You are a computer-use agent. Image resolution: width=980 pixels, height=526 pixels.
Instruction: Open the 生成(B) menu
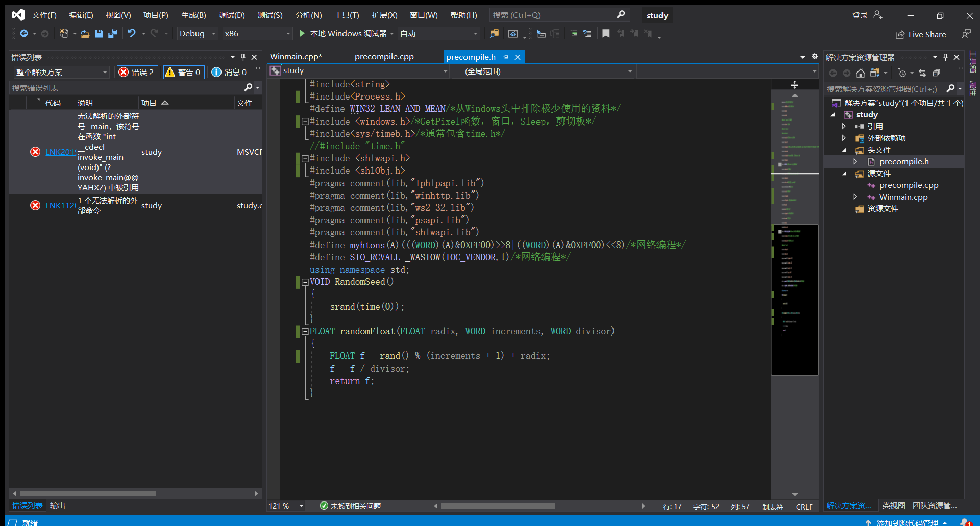[193, 15]
